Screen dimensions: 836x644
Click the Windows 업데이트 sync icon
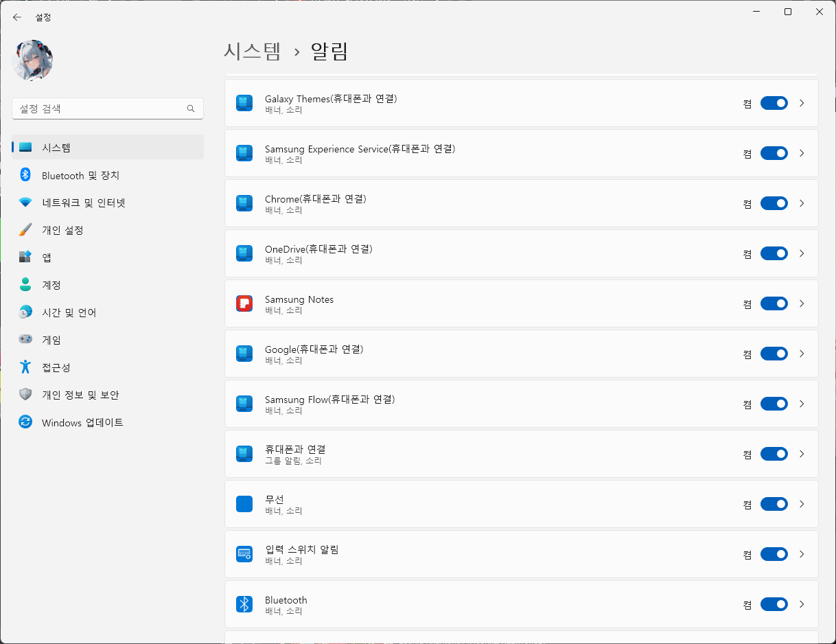(25, 422)
